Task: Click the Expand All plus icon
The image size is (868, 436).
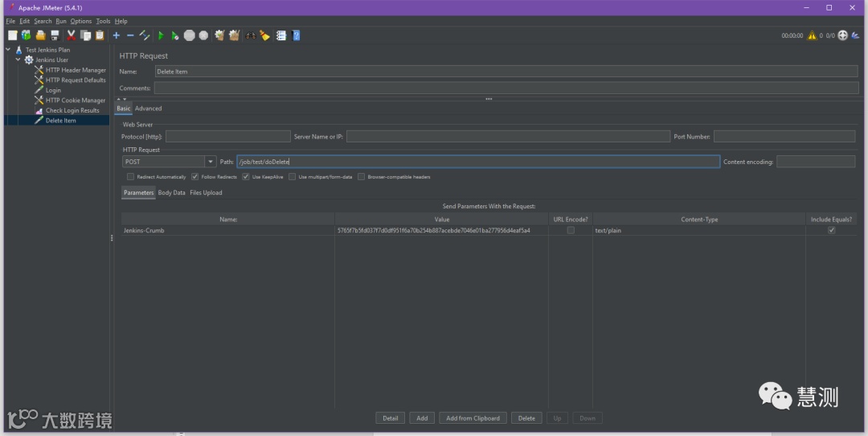Action: (117, 35)
